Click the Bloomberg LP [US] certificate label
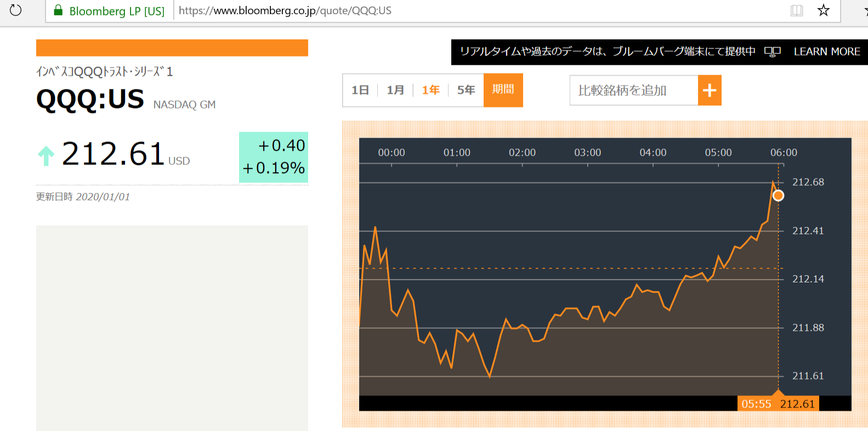 [x=117, y=11]
